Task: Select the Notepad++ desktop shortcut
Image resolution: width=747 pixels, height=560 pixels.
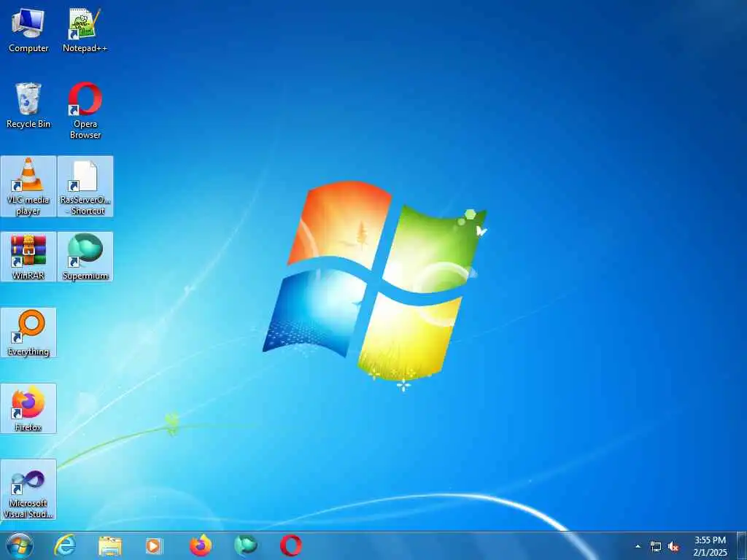Action: [x=85, y=30]
